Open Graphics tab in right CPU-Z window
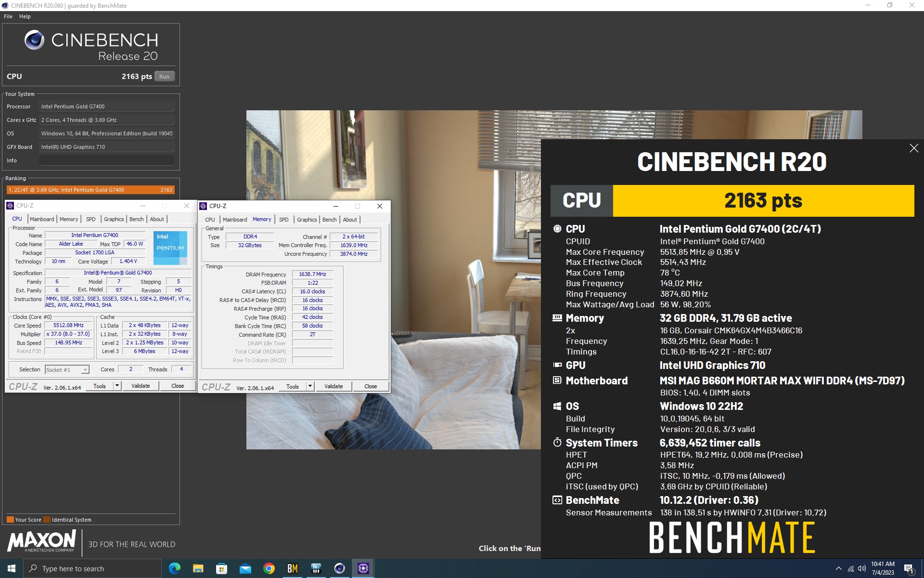The height and width of the screenshot is (578, 924). [307, 220]
